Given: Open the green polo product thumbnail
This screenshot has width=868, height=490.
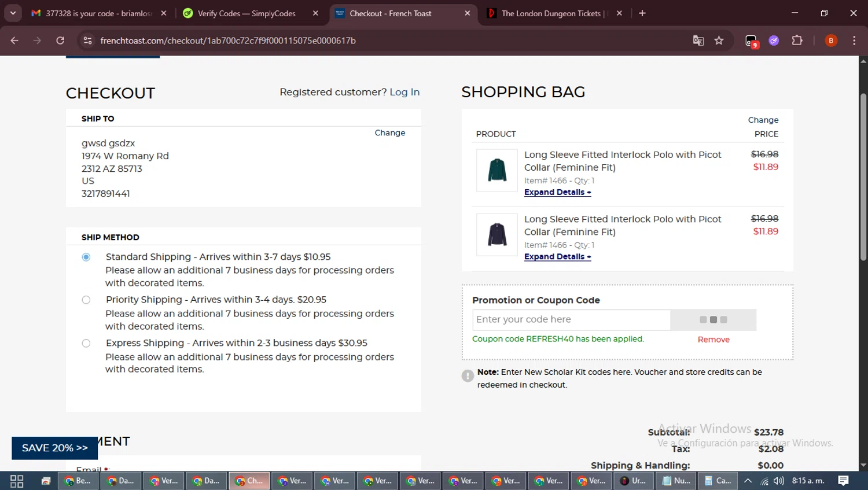Looking at the screenshot, I should (497, 170).
